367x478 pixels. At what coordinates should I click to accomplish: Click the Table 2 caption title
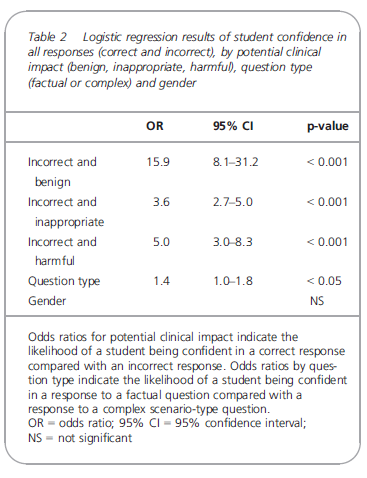[187, 60]
